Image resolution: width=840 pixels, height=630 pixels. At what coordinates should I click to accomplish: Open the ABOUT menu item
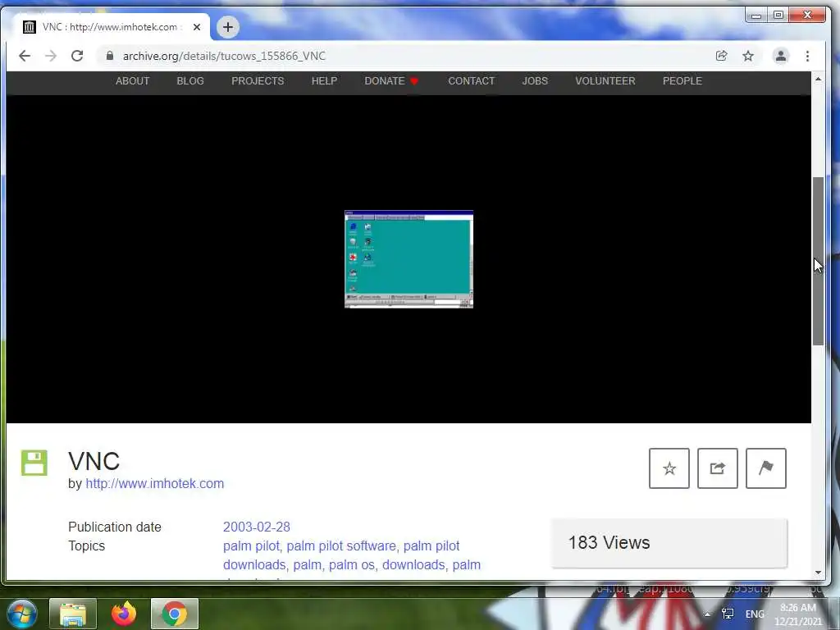(132, 81)
